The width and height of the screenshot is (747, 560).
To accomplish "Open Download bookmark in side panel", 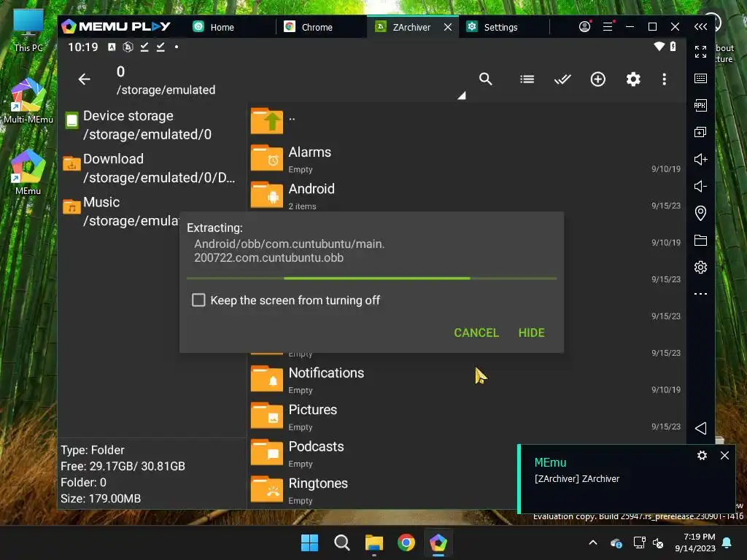I will pos(152,168).
